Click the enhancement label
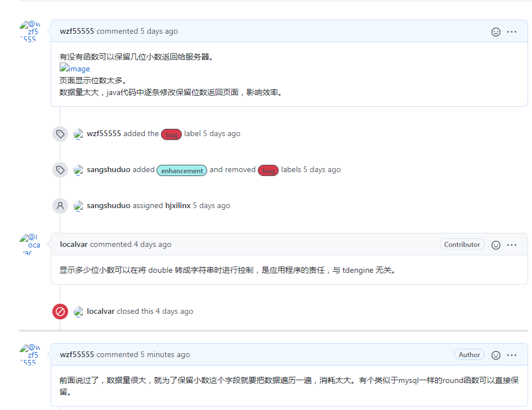Image resolution: width=532 pixels, height=410 pixels. [x=181, y=170]
